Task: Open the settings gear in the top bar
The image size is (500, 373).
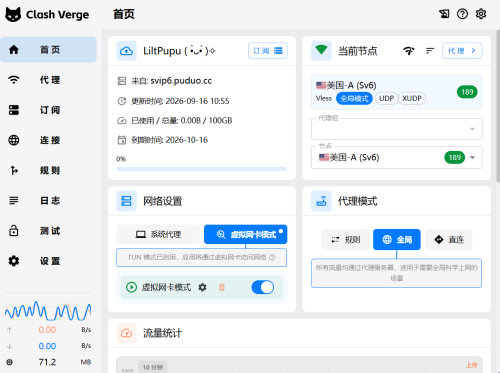Action: point(481,14)
